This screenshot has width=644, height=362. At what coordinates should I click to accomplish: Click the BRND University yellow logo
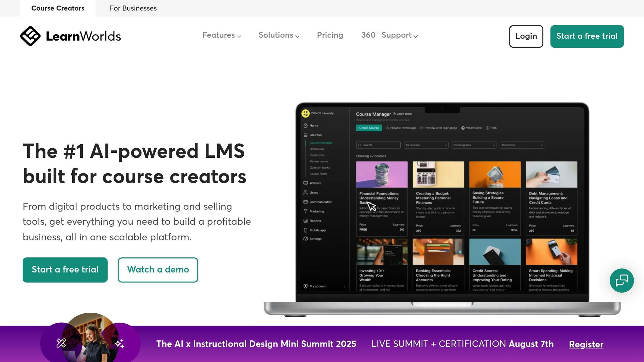(x=305, y=113)
